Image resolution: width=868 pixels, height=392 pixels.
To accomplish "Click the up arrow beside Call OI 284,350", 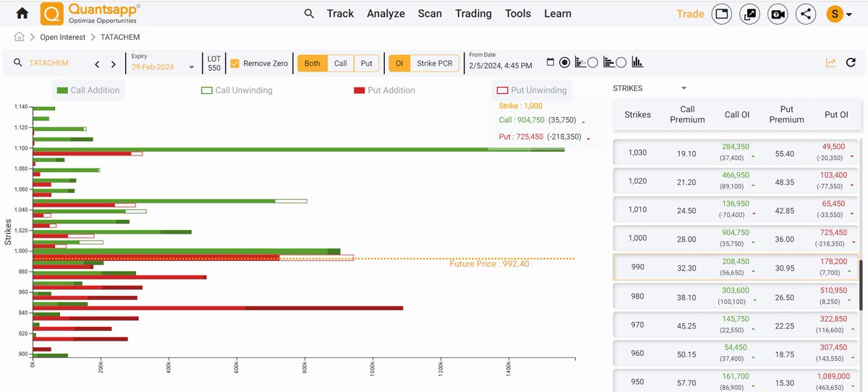I will pos(753,156).
